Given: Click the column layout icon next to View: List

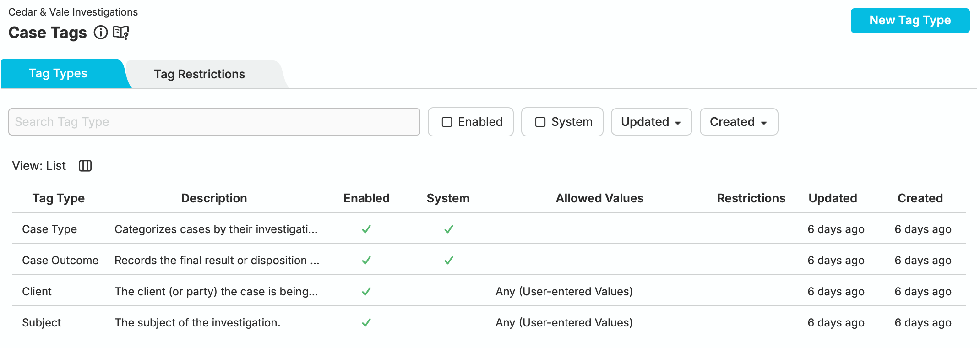Looking at the screenshot, I should [85, 166].
